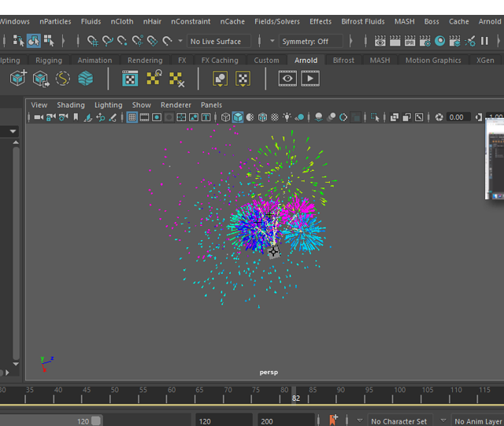
Task: Click the Arnold IPR play icon
Action: click(310, 78)
